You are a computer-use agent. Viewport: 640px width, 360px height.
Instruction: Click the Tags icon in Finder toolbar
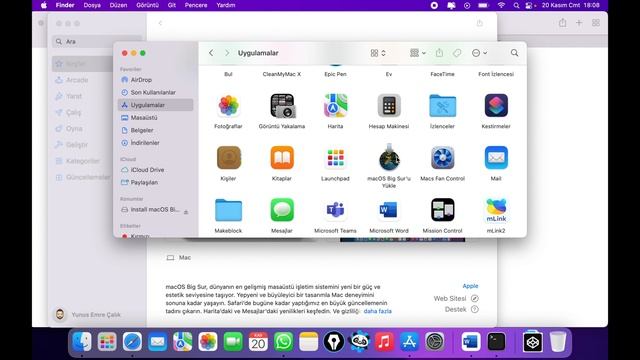(x=457, y=53)
